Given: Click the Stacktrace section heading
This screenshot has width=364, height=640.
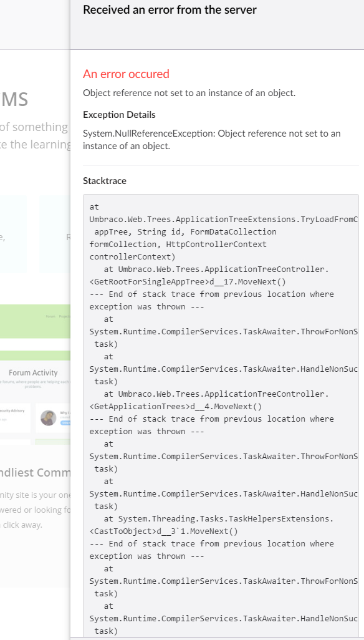Looking at the screenshot, I should tap(104, 181).
